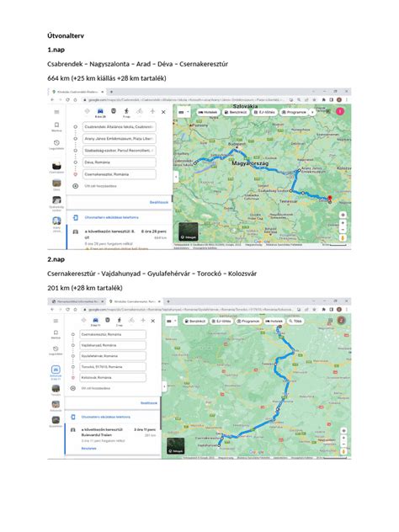Viewport: 399px width, 532px height.
Task: Open map view dropdown in Day 1 map
Action: [184, 112]
